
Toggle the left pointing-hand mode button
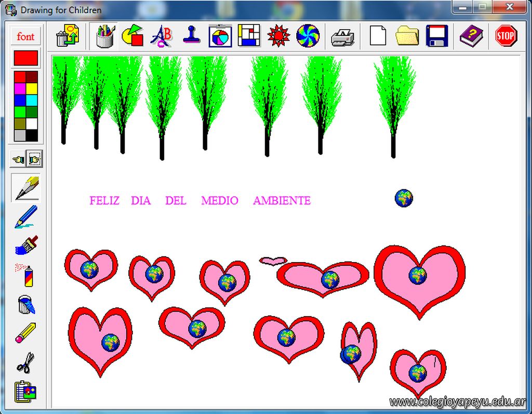point(19,158)
